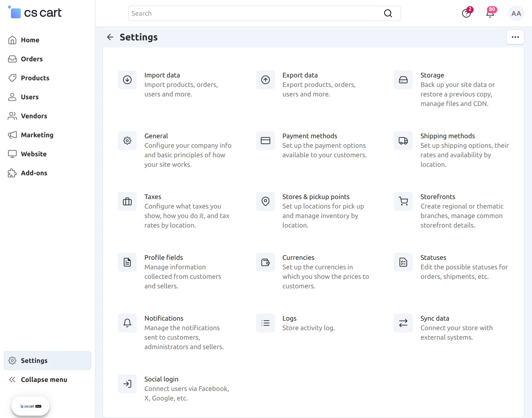Open the Logs link
This screenshot has width=532, height=418.
tap(290, 318)
